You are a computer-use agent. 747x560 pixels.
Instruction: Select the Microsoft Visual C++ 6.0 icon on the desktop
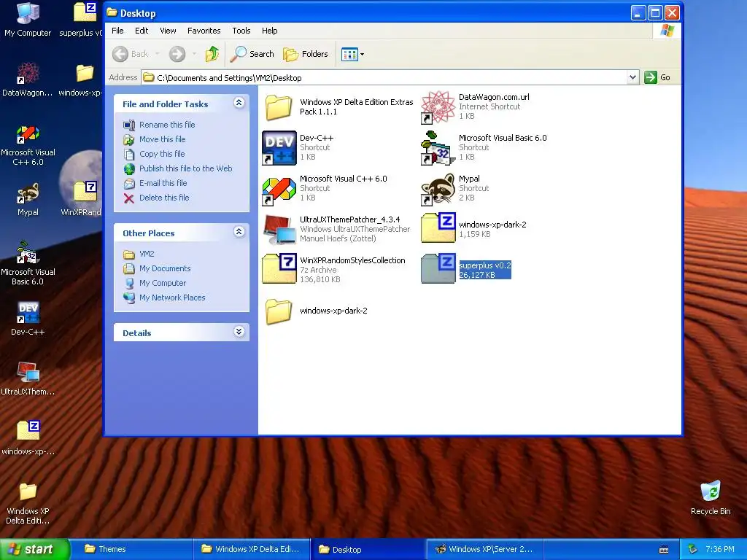pos(28,145)
